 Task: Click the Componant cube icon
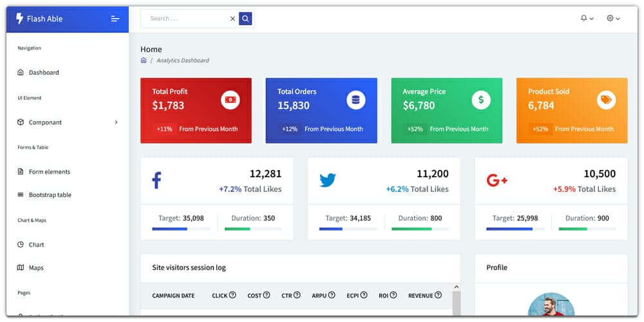(21, 122)
